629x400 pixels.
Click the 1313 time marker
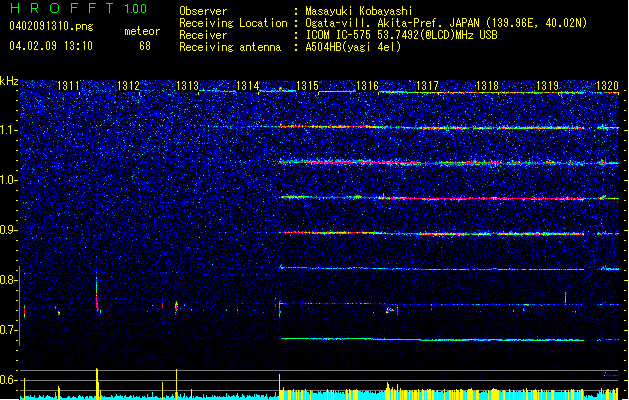click(x=188, y=86)
